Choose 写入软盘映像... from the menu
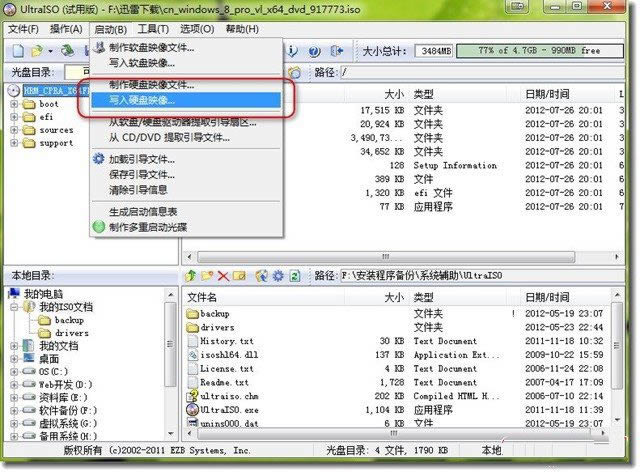 coord(186,63)
